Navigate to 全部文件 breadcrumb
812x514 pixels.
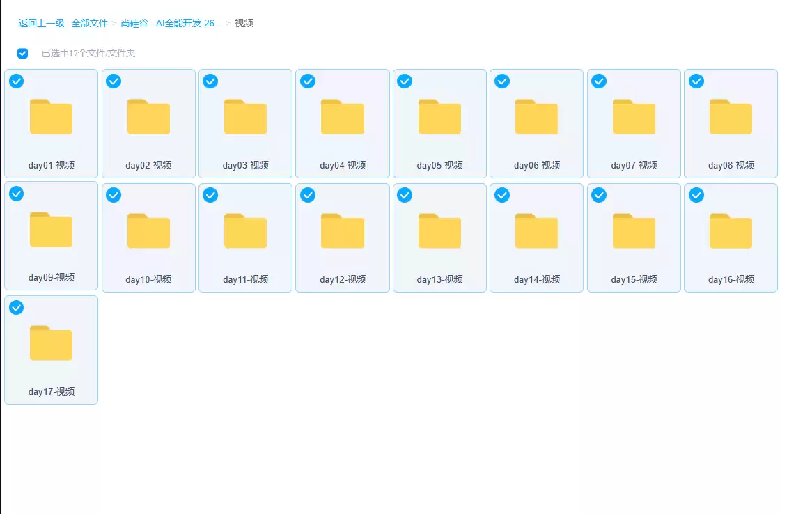click(x=90, y=23)
